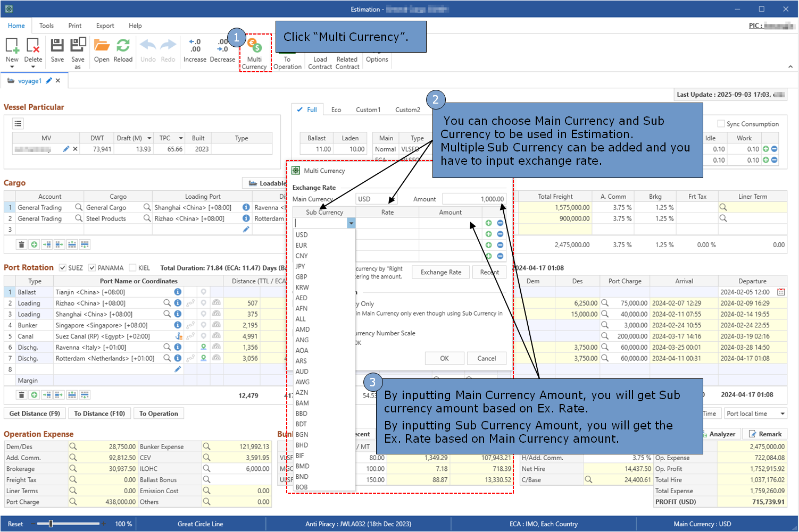The width and height of the screenshot is (799, 532).
Task: Switch to the Eco speed tab
Action: 336,109
